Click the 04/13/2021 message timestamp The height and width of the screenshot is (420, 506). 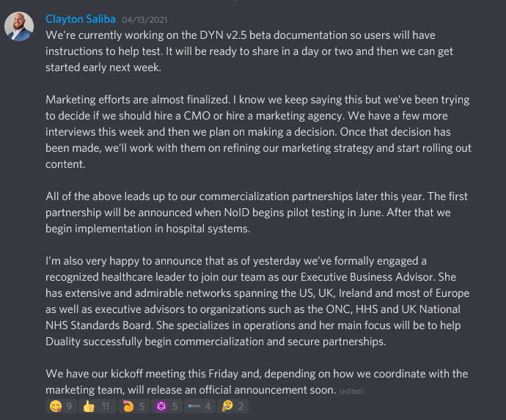[144, 20]
